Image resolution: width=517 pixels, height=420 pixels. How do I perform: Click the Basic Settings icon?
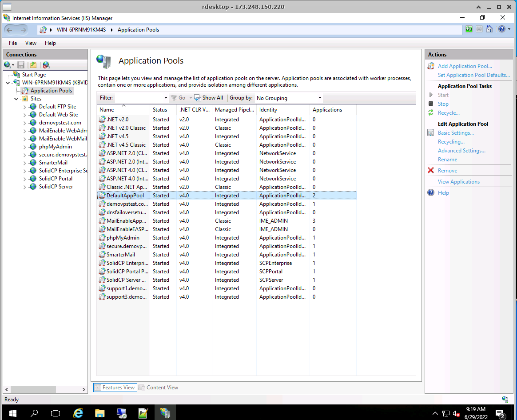point(431,132)
